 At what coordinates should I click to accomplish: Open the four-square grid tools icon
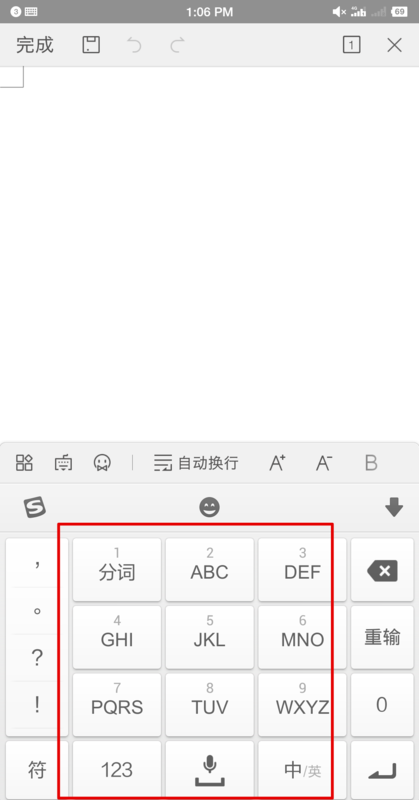click(x=24, y=463)
